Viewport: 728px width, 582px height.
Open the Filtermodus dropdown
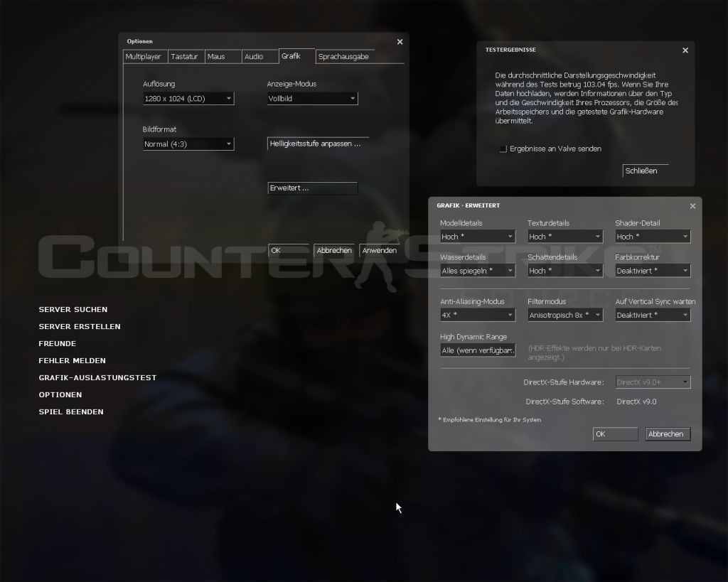coord(565,315)
